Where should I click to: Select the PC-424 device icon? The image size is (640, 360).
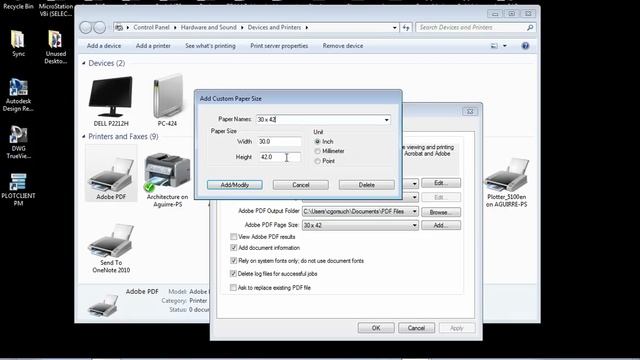167,100
